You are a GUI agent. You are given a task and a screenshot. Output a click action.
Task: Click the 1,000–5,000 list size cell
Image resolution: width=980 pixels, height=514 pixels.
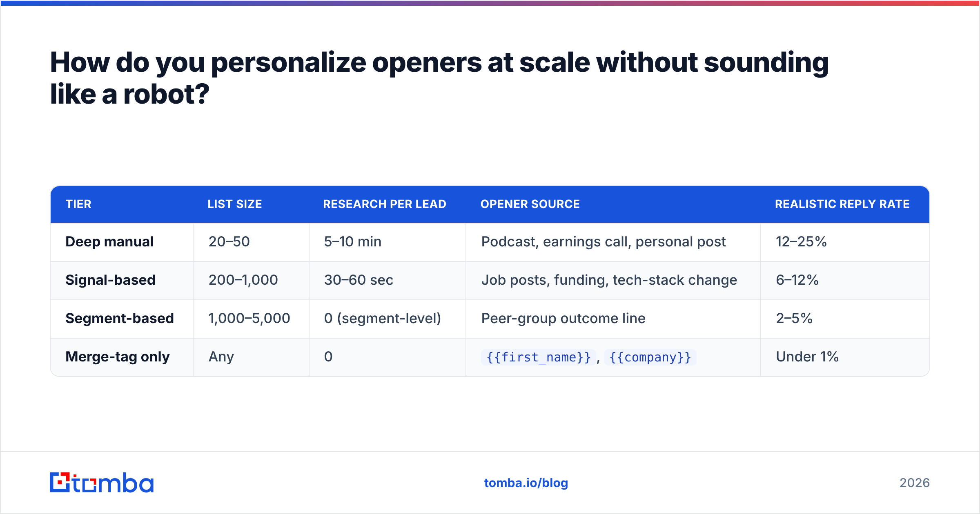point(251,319)
